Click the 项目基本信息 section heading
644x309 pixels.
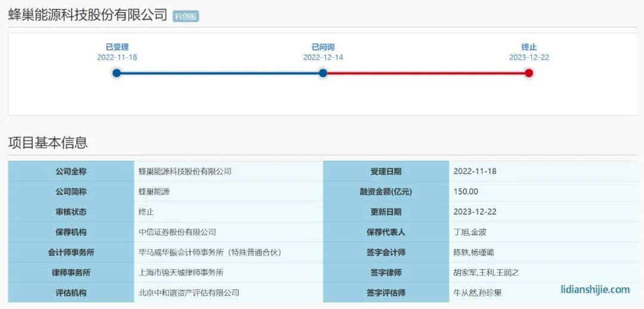pyautogui.click(x=48, y=143)
